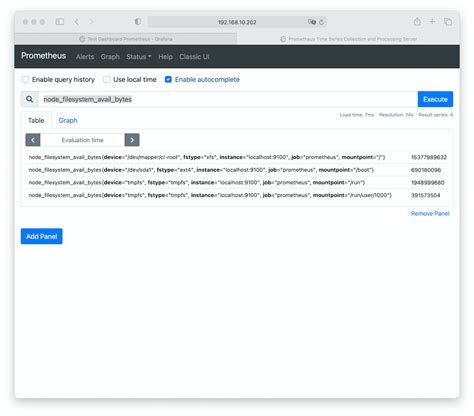This screenshot has height=416, width=474.
Task: Click the Result series: 4 text
Action: click(436, 115)
